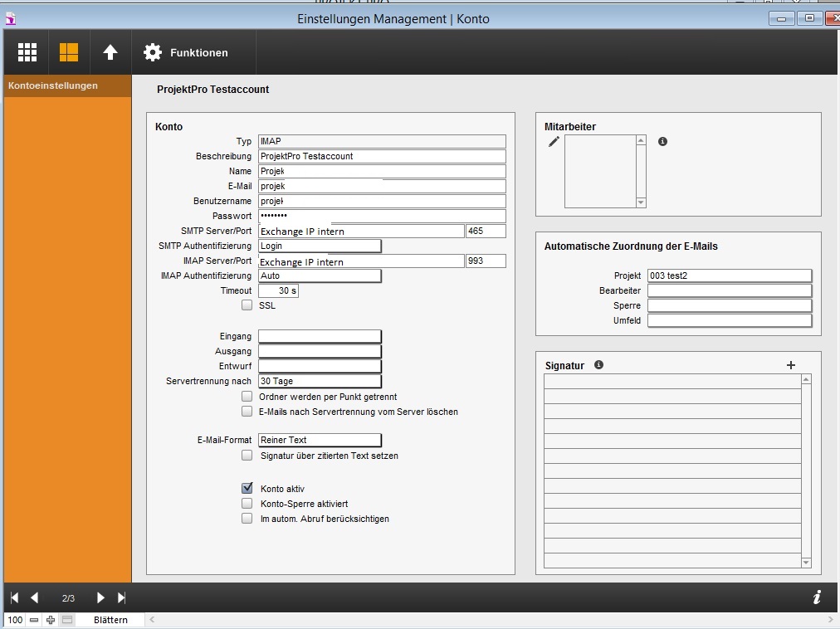Click the IMAP Server field
The height and width of the screenshot is (629, 840).
point(361,261)
